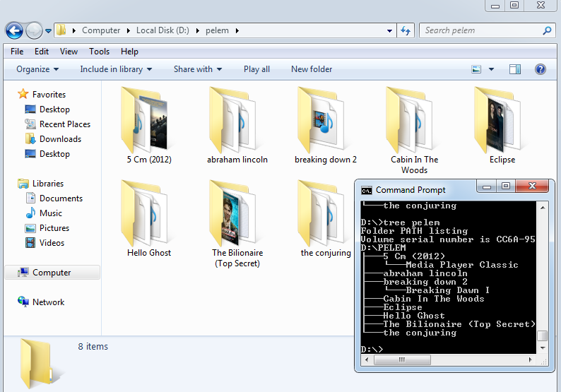Image resolution: width=561 pixels, height=392 pixels.
Task: Click pelem in the address breadcrumb
Action: [217, 30]
